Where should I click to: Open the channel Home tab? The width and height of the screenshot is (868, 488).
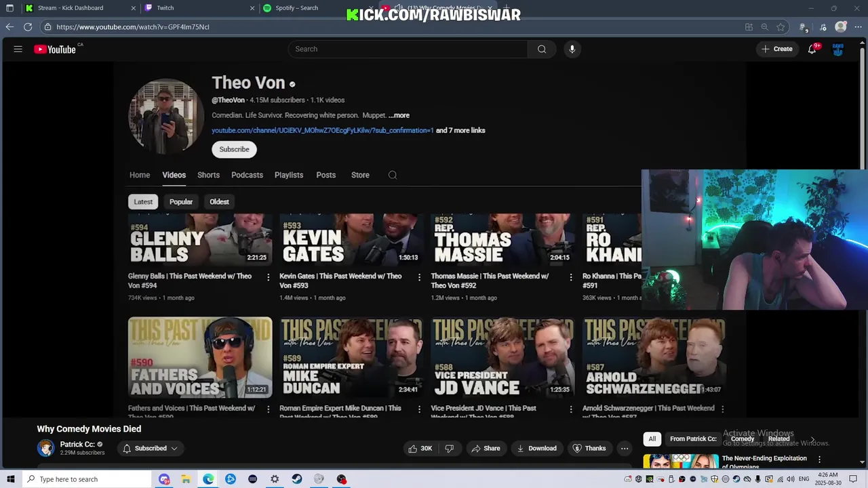point(140,175)
